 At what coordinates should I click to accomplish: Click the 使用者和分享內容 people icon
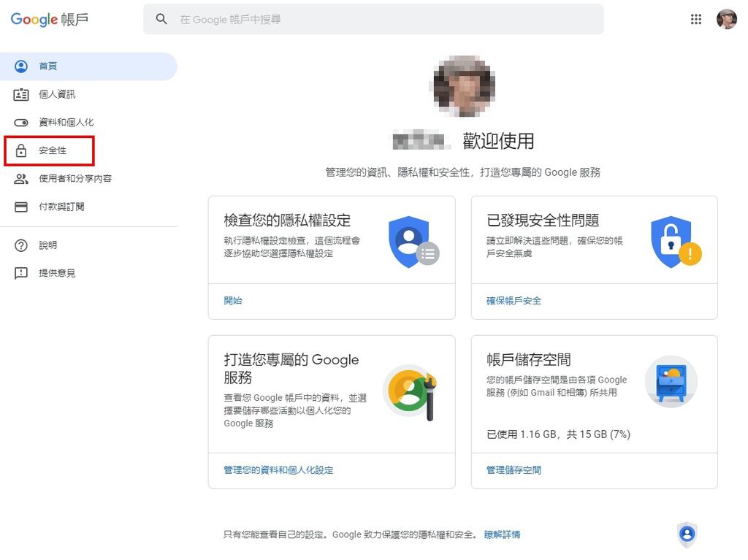(x=21, y=179)
